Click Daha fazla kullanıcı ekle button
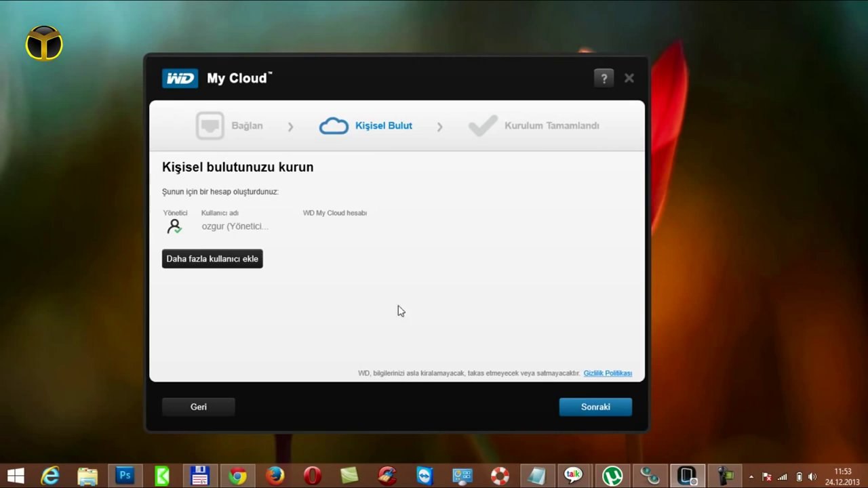 click(x=212, y=259)
